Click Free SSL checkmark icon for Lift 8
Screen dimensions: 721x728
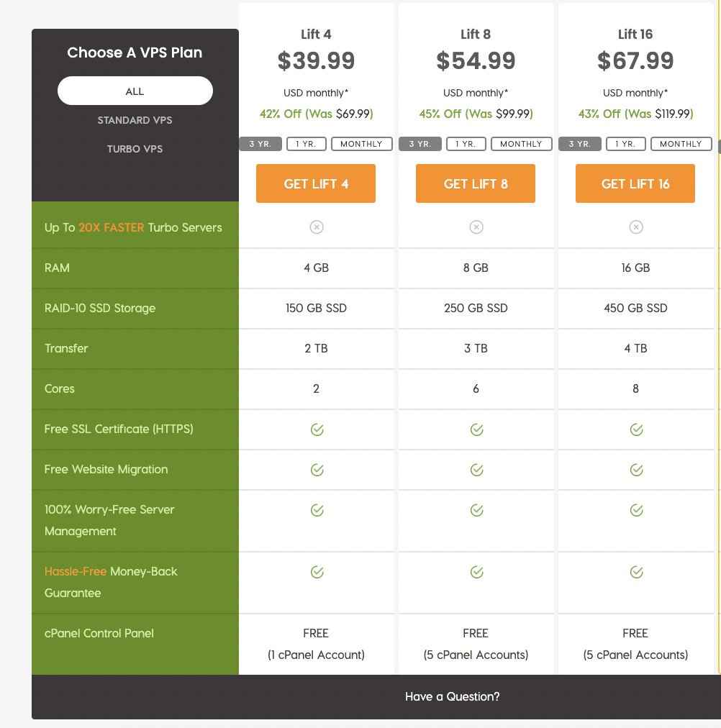click(x=476, y=429)
